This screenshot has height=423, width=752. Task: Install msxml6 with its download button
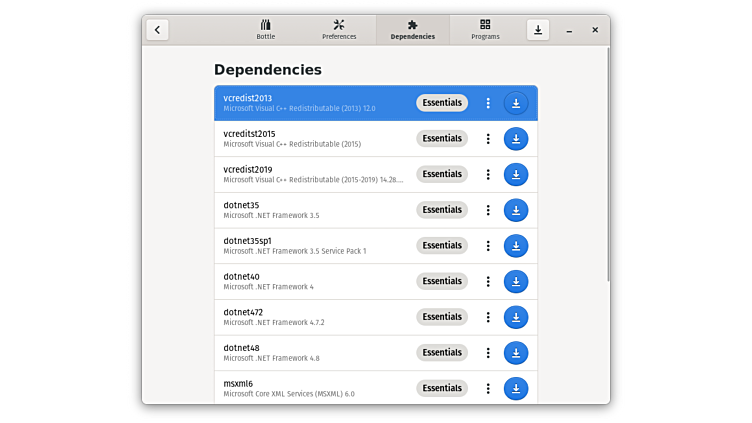(516, 388)
